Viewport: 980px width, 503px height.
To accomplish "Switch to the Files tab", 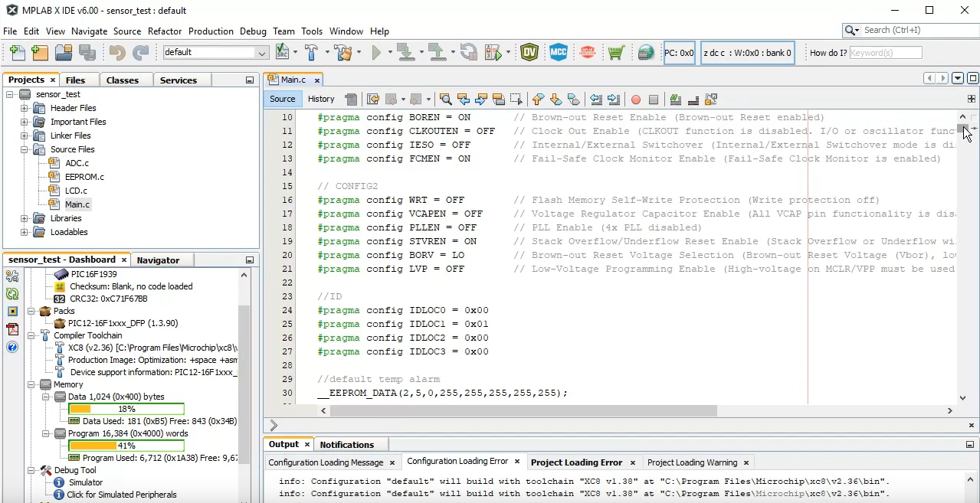I will (x=75, y=80).
